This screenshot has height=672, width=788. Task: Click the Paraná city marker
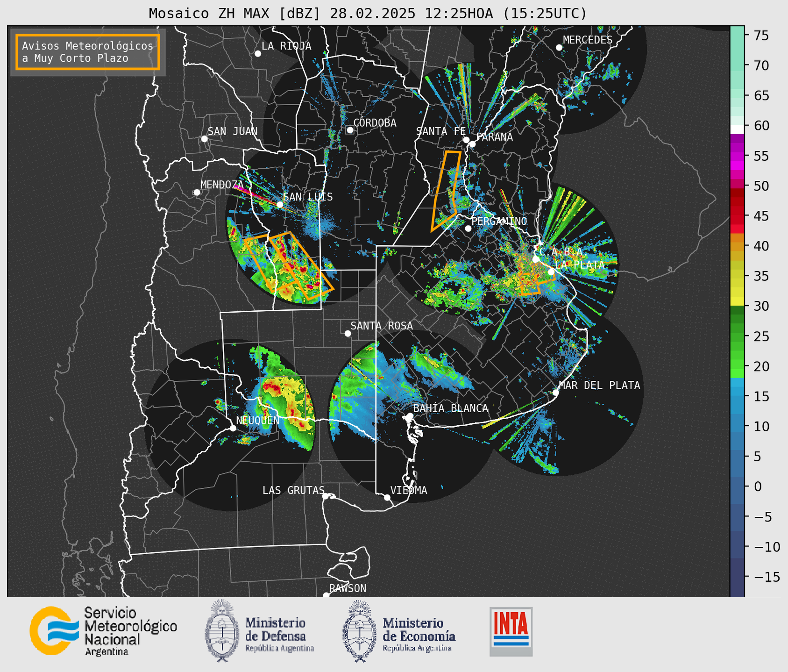click(472, 144)
